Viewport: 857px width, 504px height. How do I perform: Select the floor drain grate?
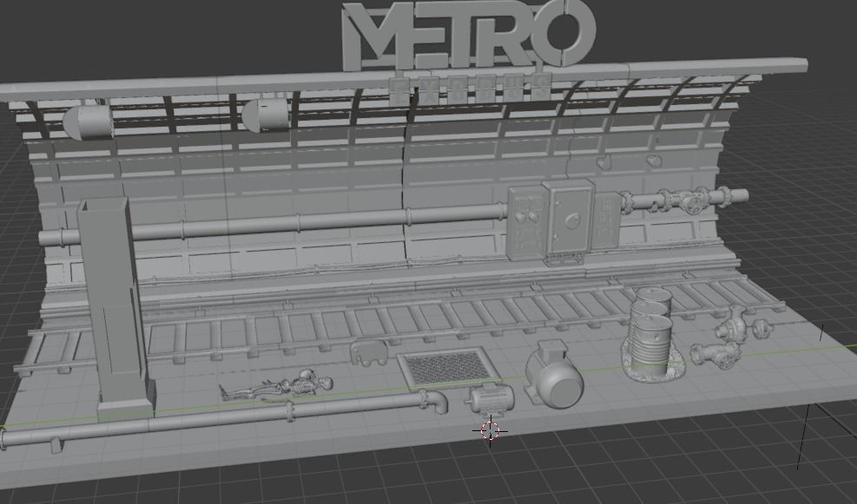pos(448,368)
